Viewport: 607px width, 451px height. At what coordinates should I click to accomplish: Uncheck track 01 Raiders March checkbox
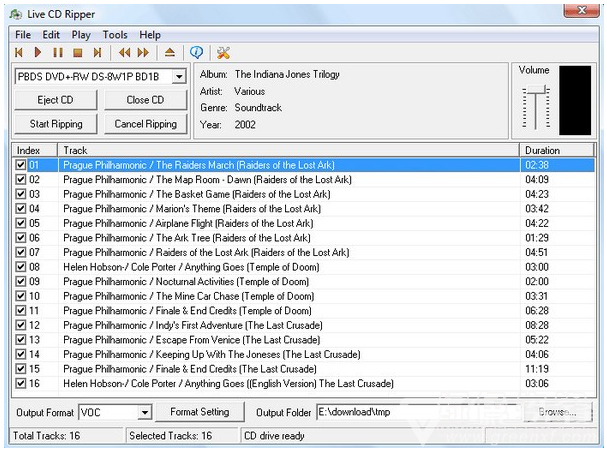click(21, 165)
